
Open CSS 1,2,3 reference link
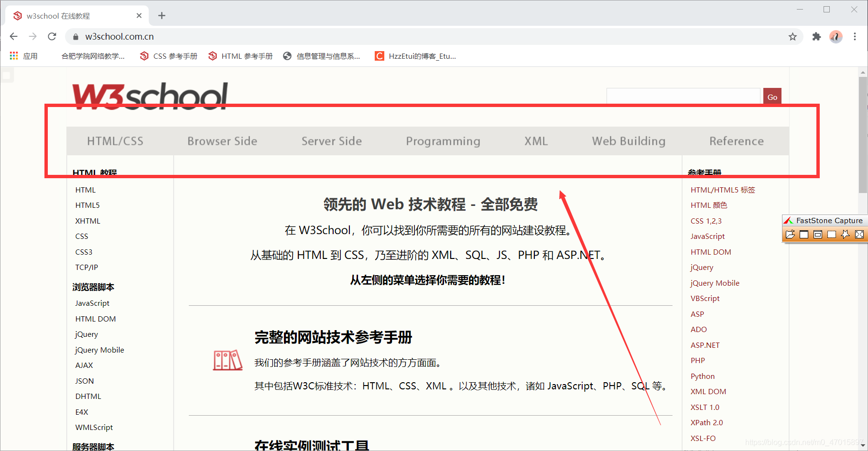coord(706,221)
